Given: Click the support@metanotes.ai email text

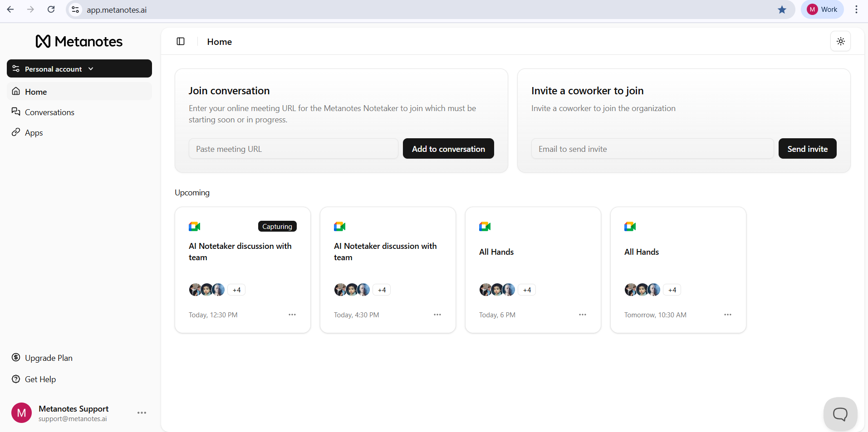Looking at the screenshot, I should (x=73, y=419).
